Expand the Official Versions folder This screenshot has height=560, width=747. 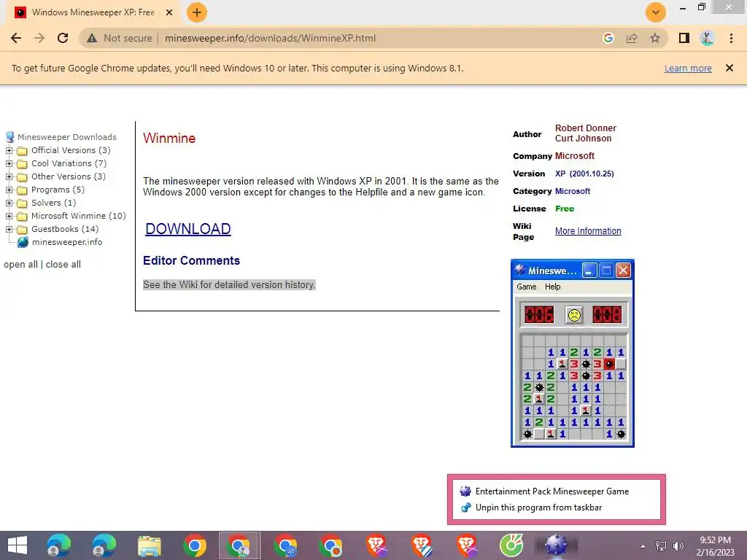(x=9, y=150)
